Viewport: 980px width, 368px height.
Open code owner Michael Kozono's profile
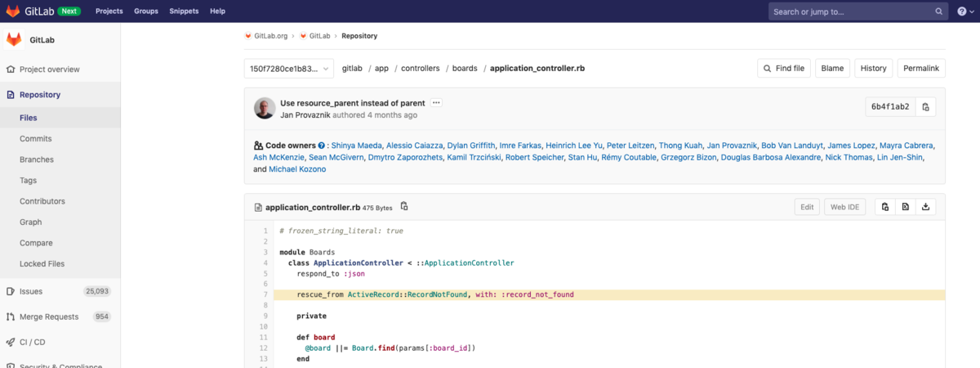[297, 169]
